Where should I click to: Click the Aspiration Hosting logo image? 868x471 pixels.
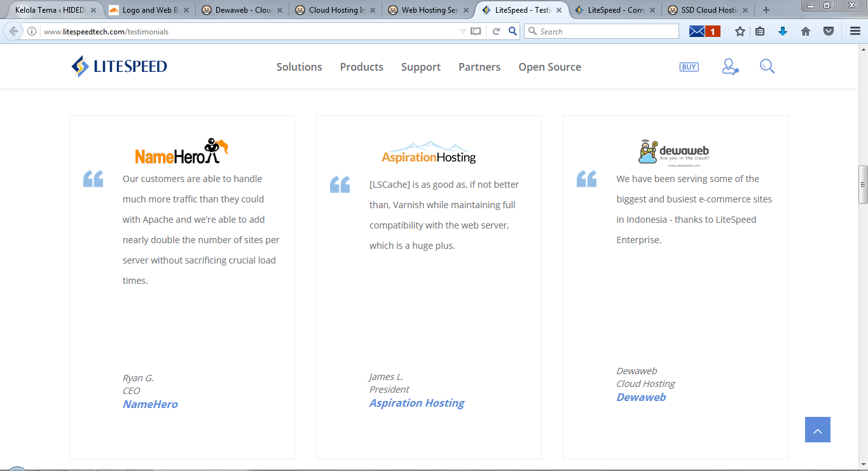[429, 152]
